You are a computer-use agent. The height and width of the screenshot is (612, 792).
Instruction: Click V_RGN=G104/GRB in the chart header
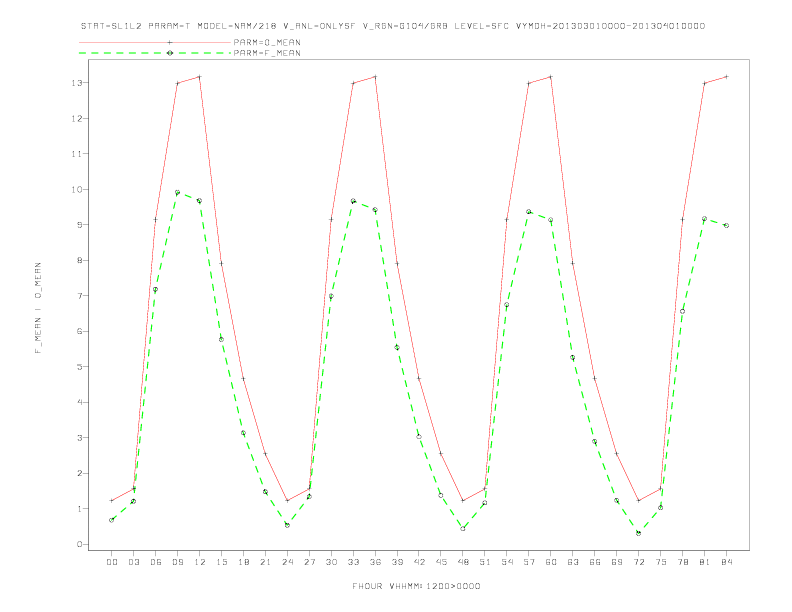click(405, 26)
